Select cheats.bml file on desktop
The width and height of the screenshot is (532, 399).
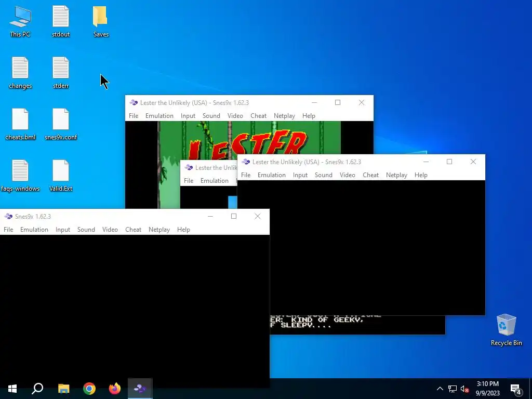[20, 125]
